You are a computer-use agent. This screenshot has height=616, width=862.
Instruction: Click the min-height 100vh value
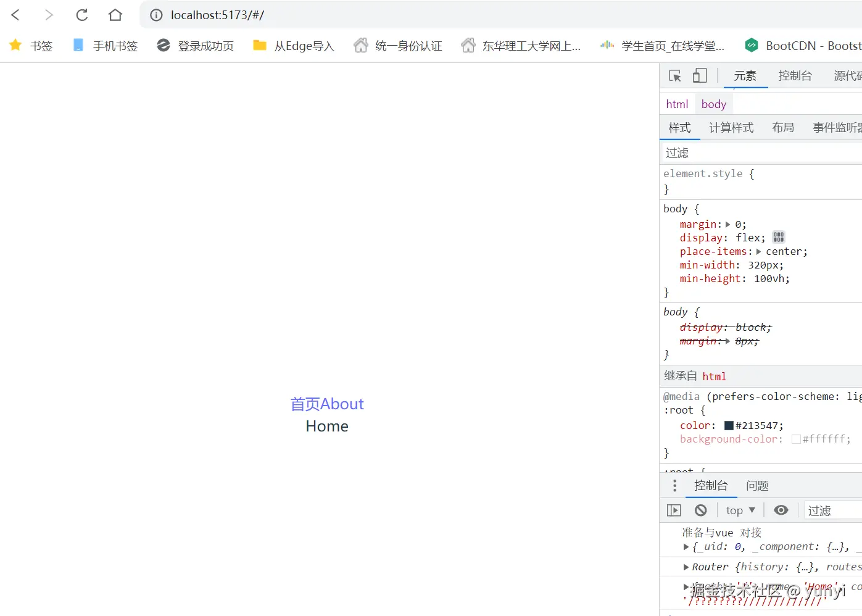[768, 279]
